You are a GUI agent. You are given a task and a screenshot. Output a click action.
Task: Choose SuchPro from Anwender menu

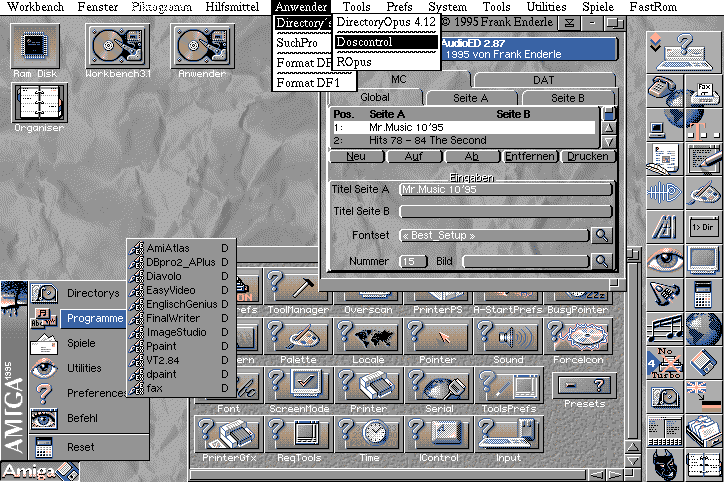coord(303,43)
